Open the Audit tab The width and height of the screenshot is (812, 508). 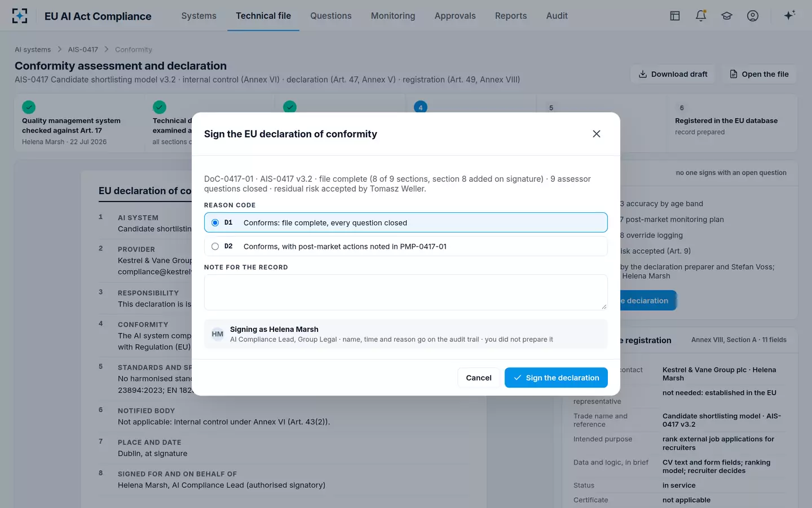(557, 16)
